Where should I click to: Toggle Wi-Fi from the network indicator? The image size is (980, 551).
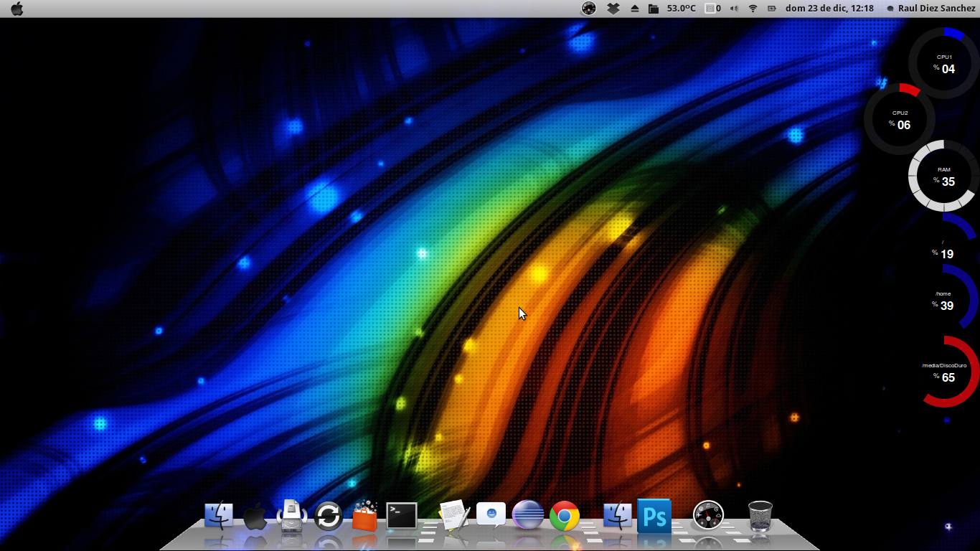(752, 8)
